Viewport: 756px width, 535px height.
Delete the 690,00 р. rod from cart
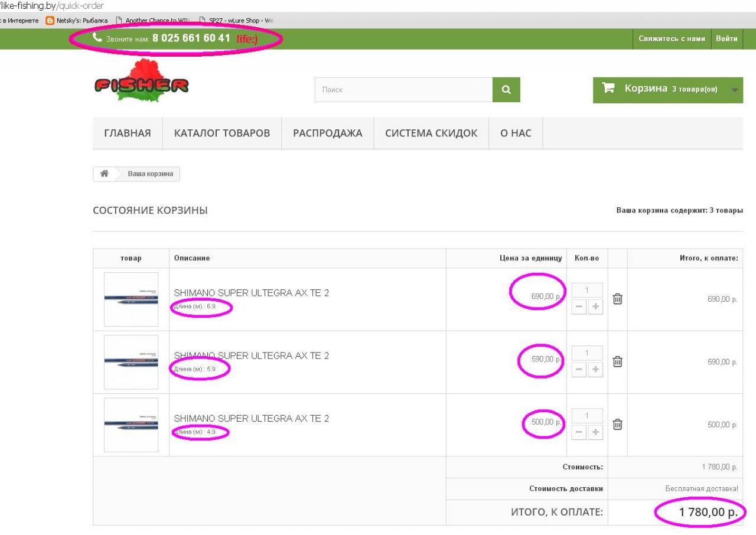coord(617,299)
